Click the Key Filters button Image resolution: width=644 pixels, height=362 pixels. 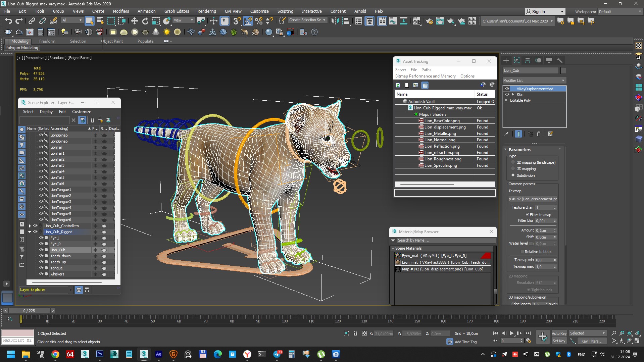592,341
